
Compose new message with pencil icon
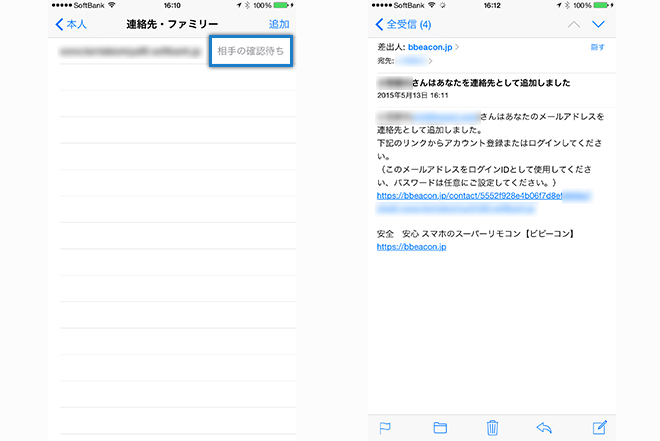click(599, 427)
